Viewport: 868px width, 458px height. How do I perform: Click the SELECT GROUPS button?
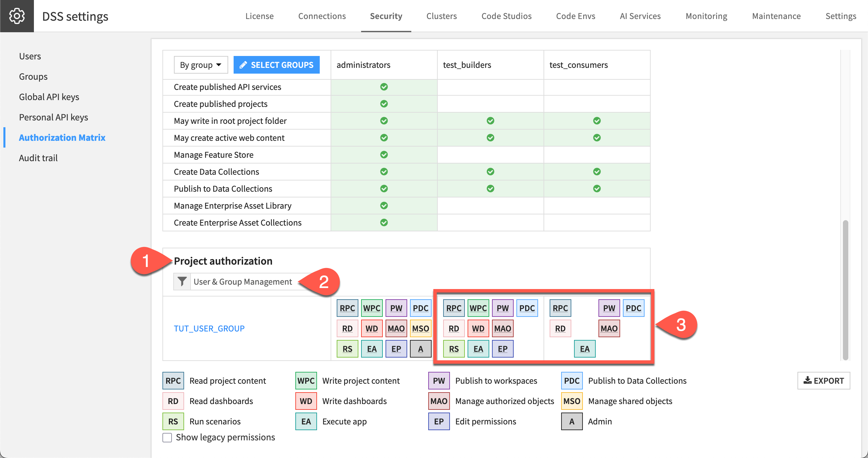[276, 65]
